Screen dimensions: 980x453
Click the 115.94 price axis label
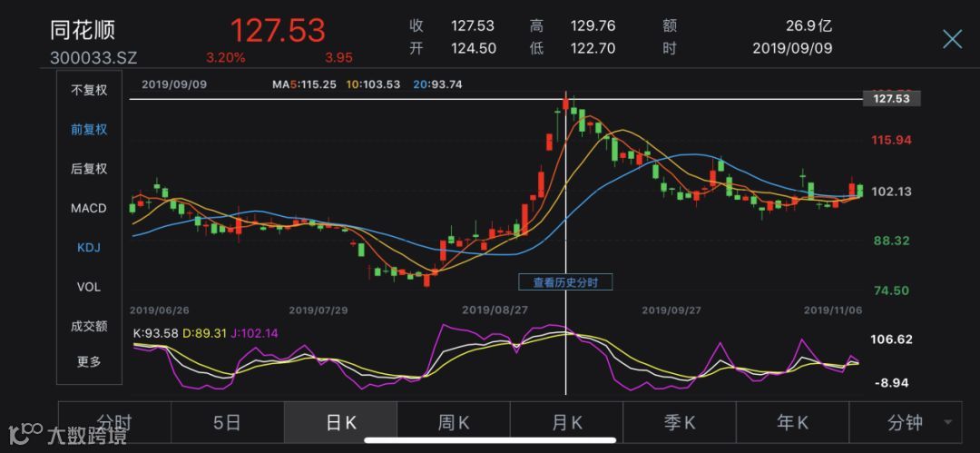(x=891, y=140)
